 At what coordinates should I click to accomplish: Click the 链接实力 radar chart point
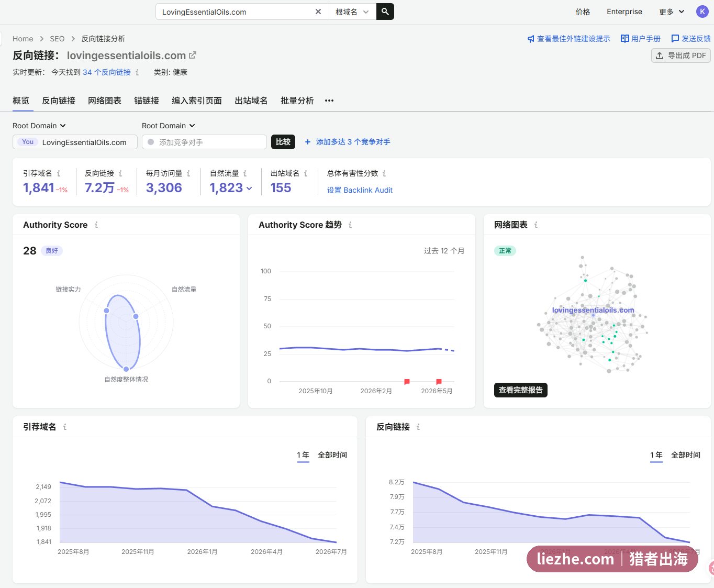click(107, 310)
